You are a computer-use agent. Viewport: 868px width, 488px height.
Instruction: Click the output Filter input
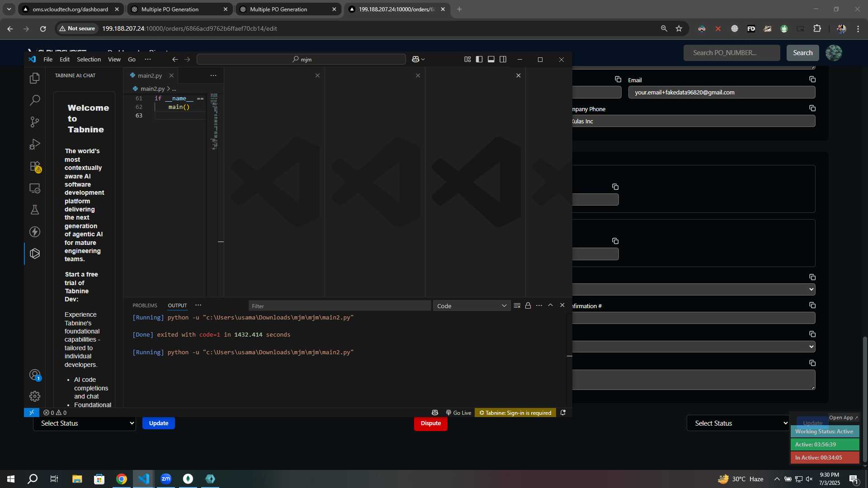coord(340,306)
